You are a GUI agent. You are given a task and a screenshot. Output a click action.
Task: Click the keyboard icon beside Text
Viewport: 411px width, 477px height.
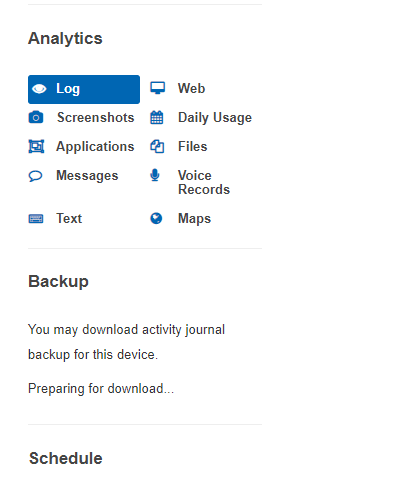point(36,219)
